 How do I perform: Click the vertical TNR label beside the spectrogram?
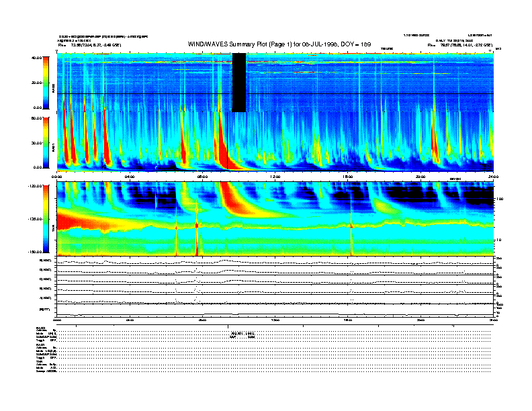53,230
